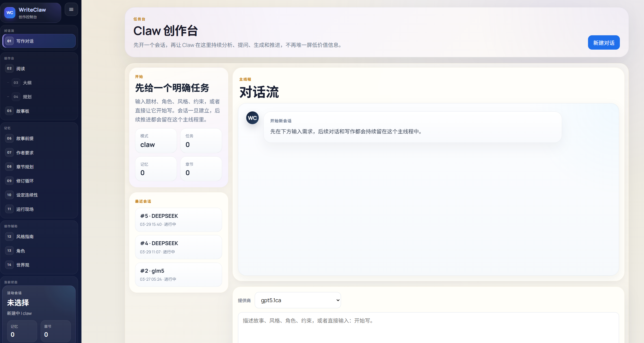Image resolution: width=644 pixels, height=343 pixels.
Task: Click the WriteClaw WC logo
Action: 10,12
